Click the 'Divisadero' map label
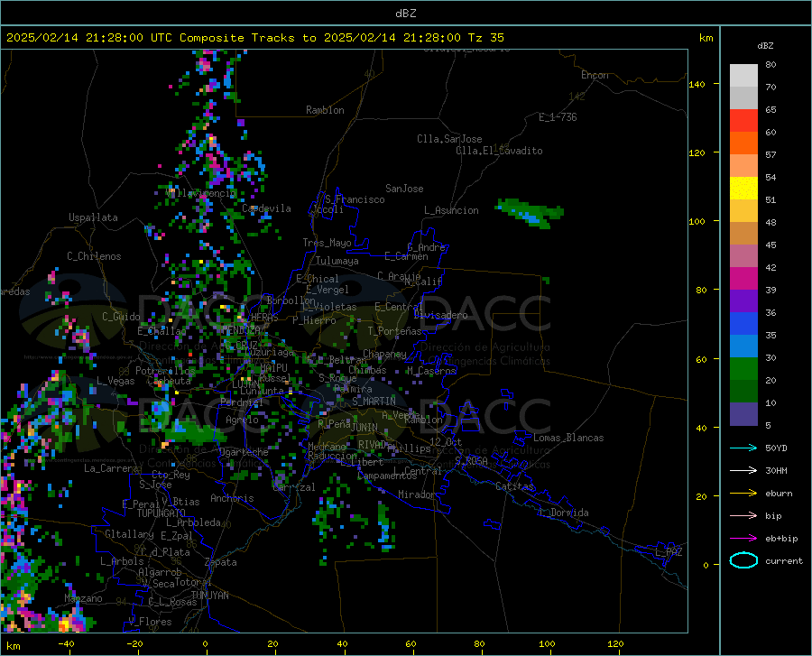The height and width of the screenshot is (656, 812). tap(440, 315)
